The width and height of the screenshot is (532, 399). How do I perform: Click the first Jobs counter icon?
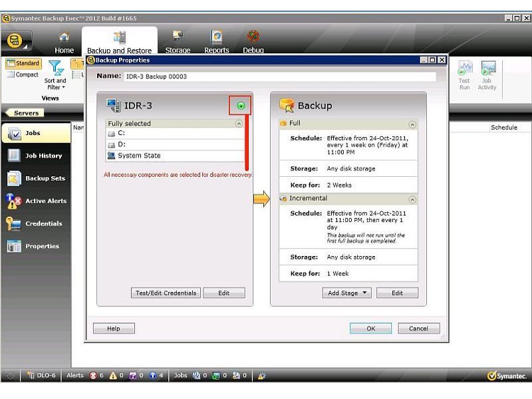point(196,376)
